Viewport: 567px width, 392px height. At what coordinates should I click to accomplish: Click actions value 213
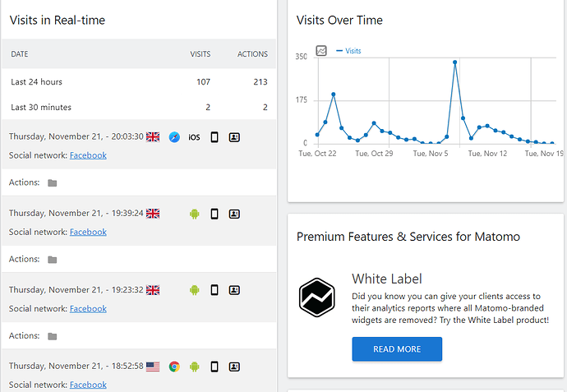point(260,82)
